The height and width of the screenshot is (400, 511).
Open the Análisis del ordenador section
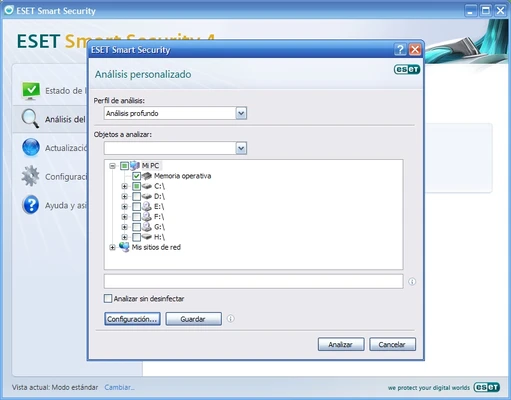point(51,119)
